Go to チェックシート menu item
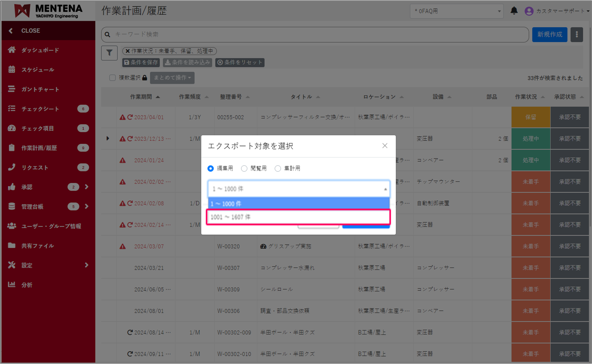The width and height of the screenshot is (592, 364). tap(40, 109)
